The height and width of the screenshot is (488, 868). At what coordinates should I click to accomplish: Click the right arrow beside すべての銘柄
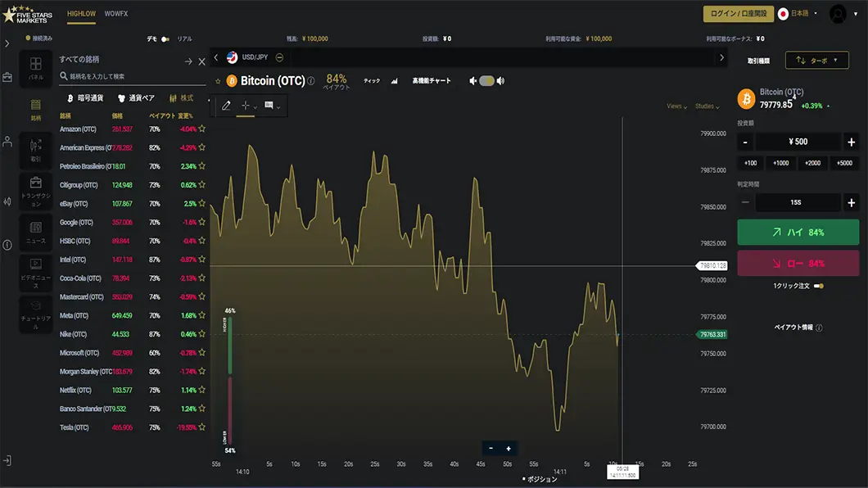(188, 61)
